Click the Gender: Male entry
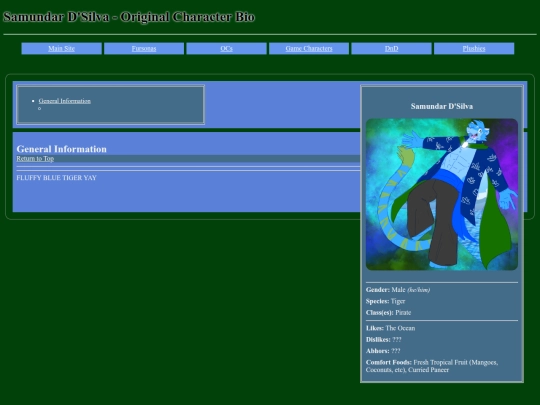 point(398,290)
